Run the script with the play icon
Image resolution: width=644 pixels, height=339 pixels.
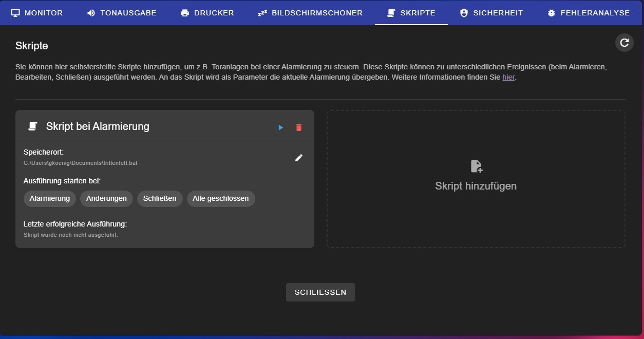click(x=280, y=127)
